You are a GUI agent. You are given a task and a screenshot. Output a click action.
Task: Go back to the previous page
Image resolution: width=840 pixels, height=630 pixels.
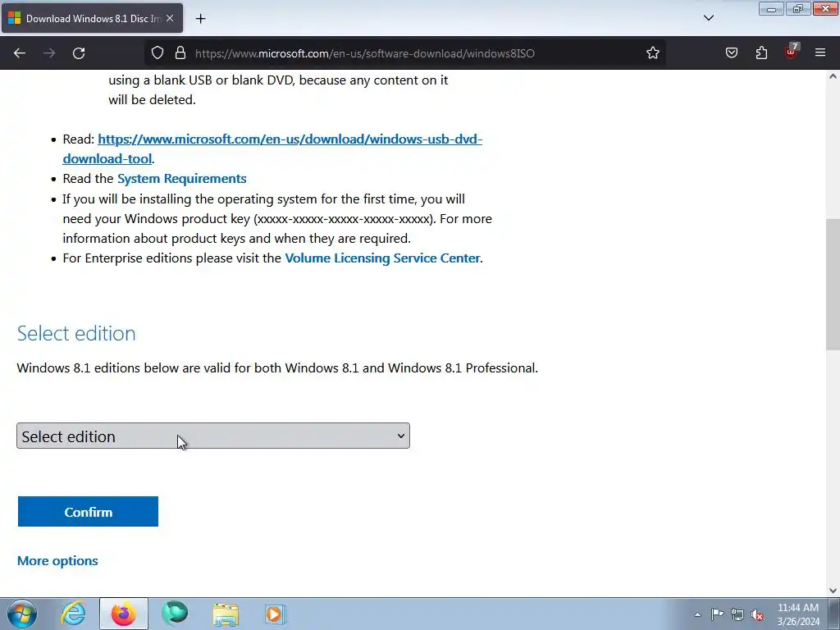click(20, 53)
